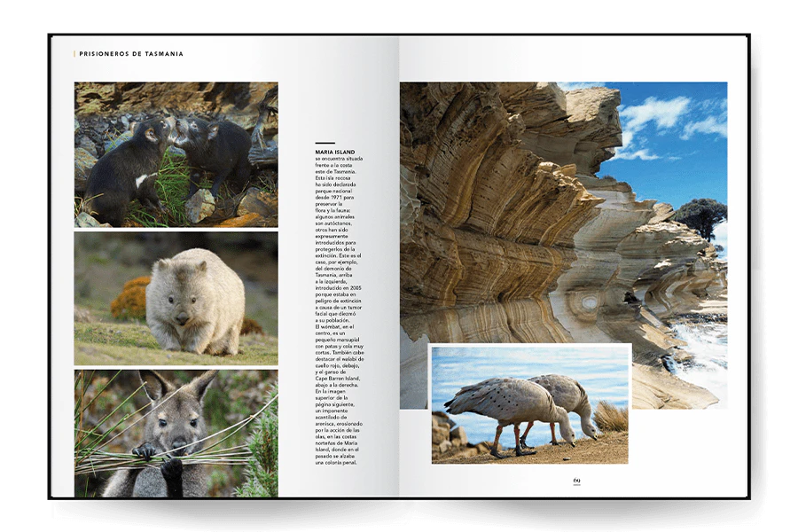This screenshot has width=798, height=532.
Task: Click the orange bar beside the header
Action: click(x=74, y=54)
